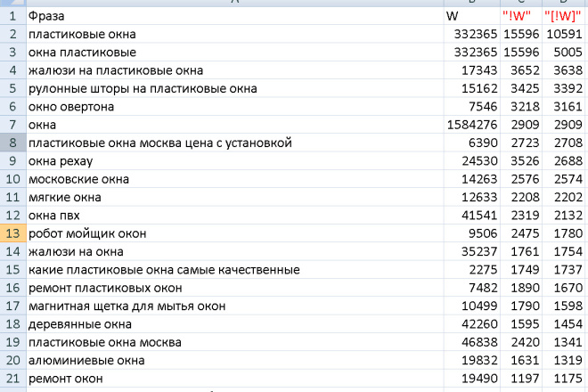Viewport: 588px width, 392px height.
Task: Select the 'московские окна' cell
Action: (235, 179)
